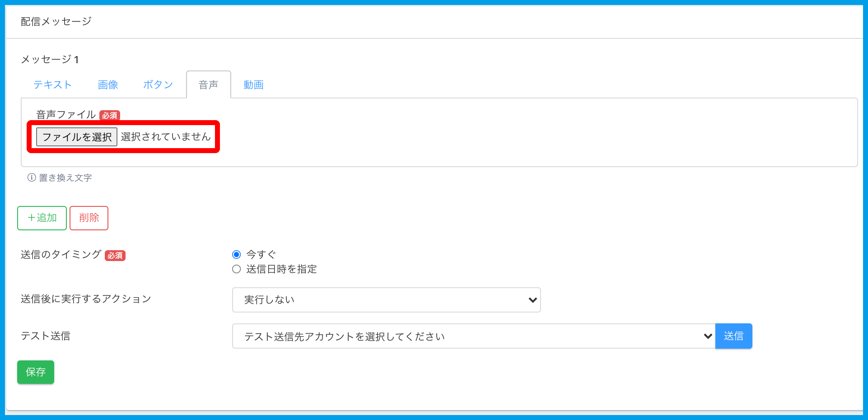Open the 置き換え文字 help link
Viewport: 868px width, 420px height.
(65, 177)
